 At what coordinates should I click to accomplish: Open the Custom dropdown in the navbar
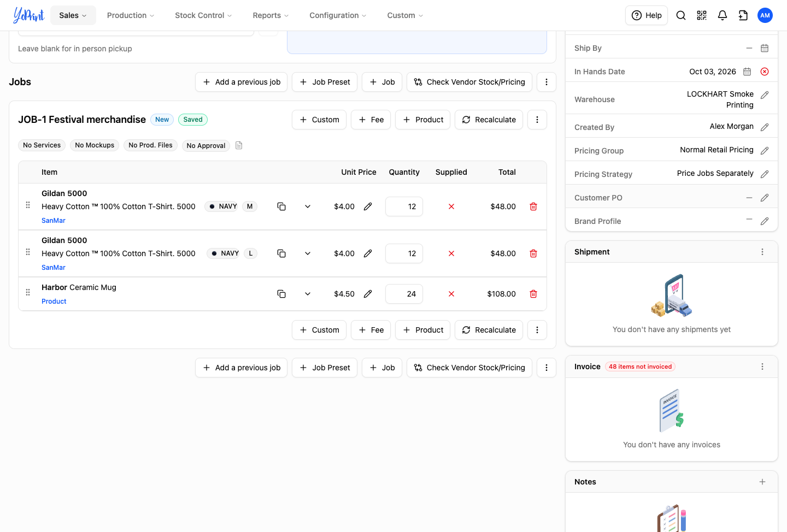[405, 15]
